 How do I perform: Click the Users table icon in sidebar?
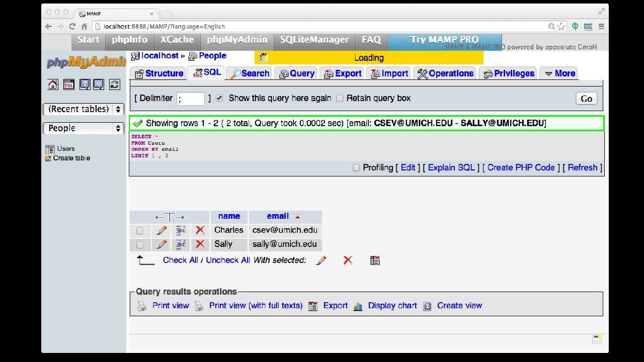click(50, 149)
